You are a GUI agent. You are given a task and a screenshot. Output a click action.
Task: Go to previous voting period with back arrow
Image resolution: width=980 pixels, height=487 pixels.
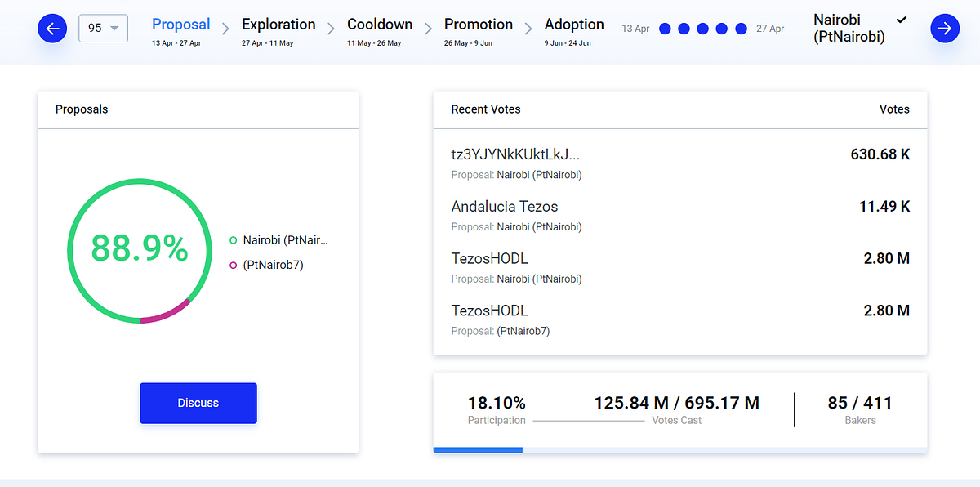pyautogui.click(x=52, y=29)
